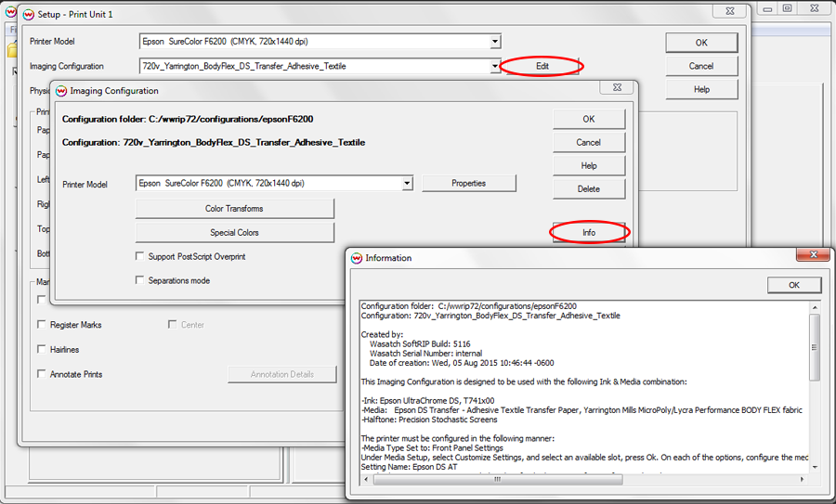Viewport: 836px width, 504px height.
Task: Click scroll down arrow in Information text
Action: tap(815, 467)
